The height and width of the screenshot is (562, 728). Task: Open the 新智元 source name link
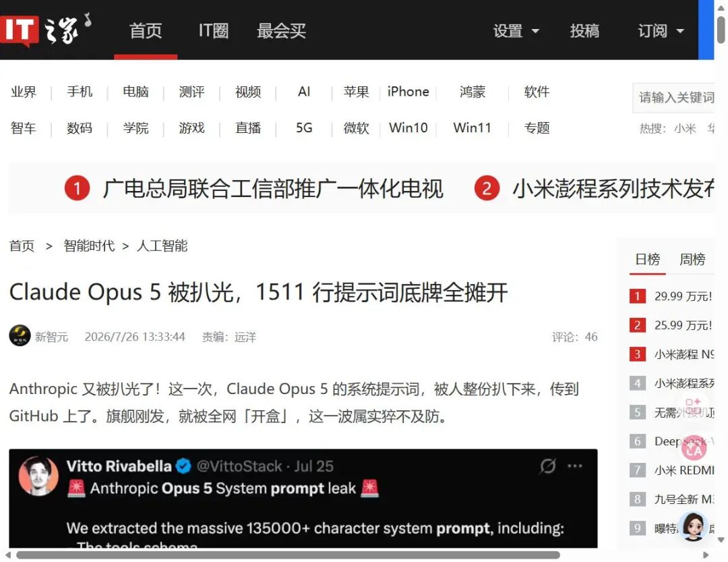click(51, 337)
